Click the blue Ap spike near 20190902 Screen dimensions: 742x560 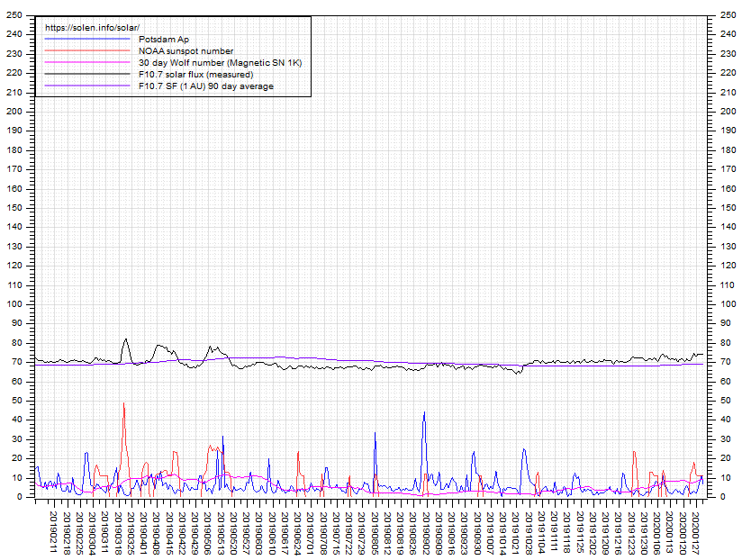click(424, 412)
